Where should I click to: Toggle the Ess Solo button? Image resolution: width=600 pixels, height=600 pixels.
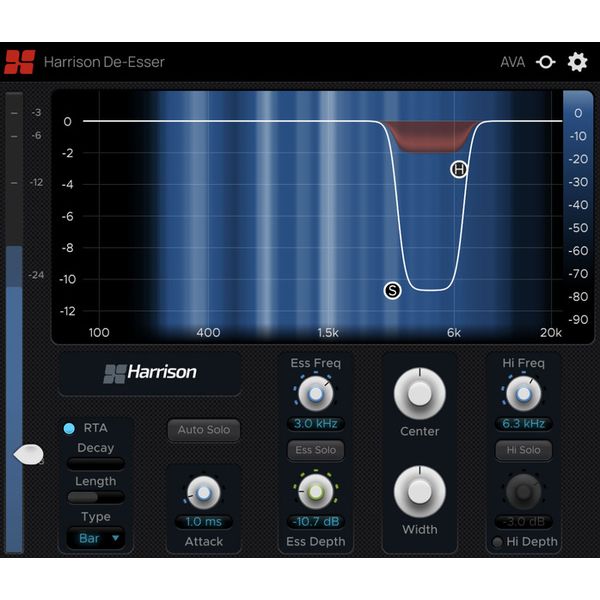point(316,450)
